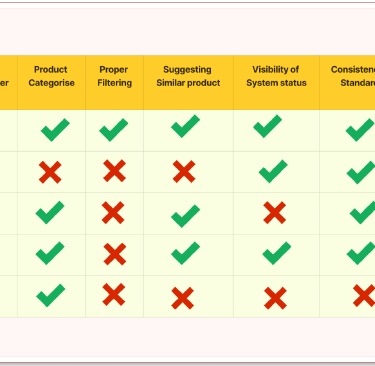Image resolution: width=375 pixels, height=366 pixels.
Task: Click red cross under Proper Filtering, last row
Action: (114, 295)
